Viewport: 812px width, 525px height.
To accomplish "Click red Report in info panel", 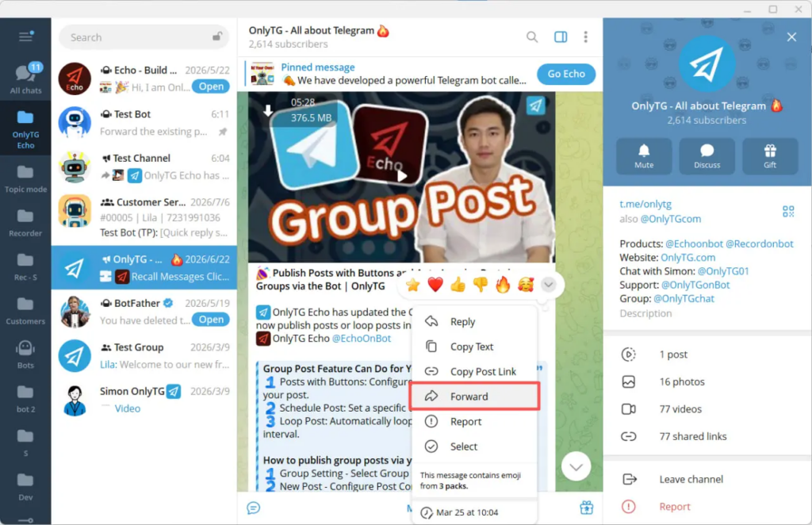I will 707,506.
